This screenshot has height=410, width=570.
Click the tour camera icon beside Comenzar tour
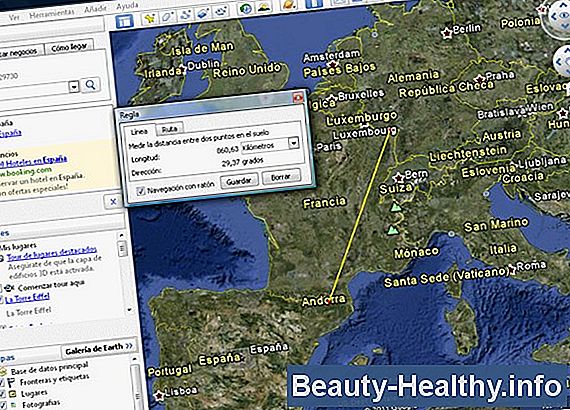click(9, 288)
